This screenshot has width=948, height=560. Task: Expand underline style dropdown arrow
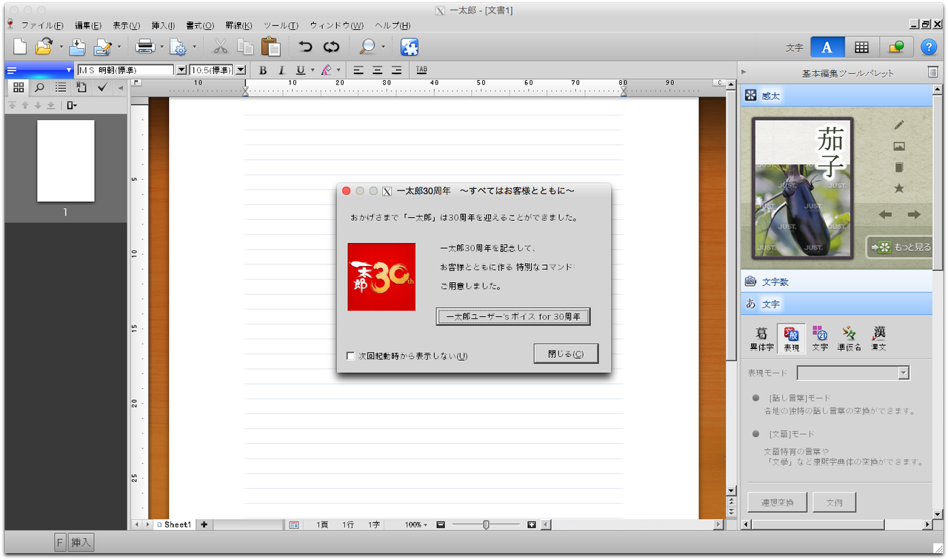click(313, 70)
